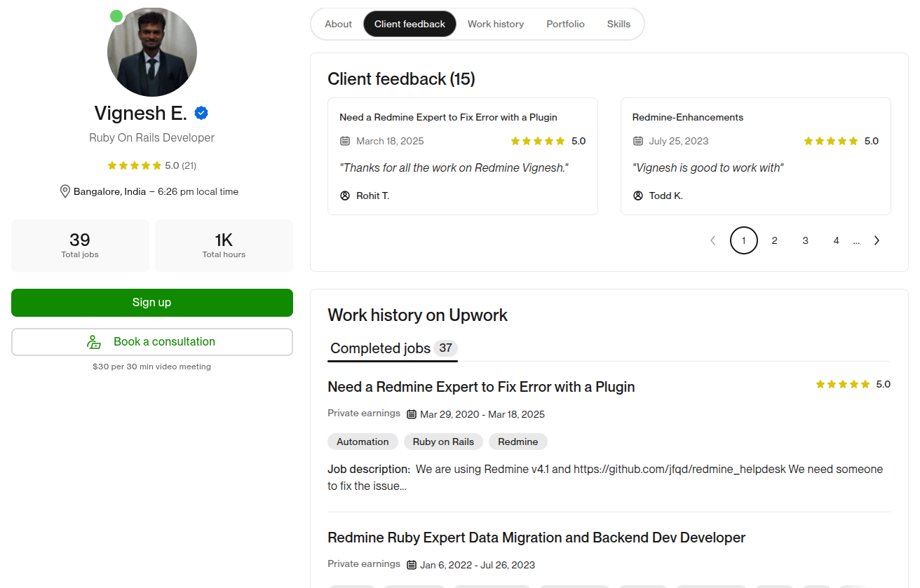The height and width of the screenshot is (588, 920).
Task: Click the consultation icon in Book a consultation
Action: pos(94,342)
